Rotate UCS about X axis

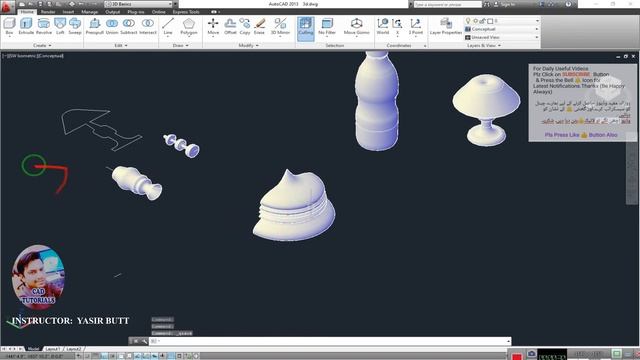(x=397, y=26)
